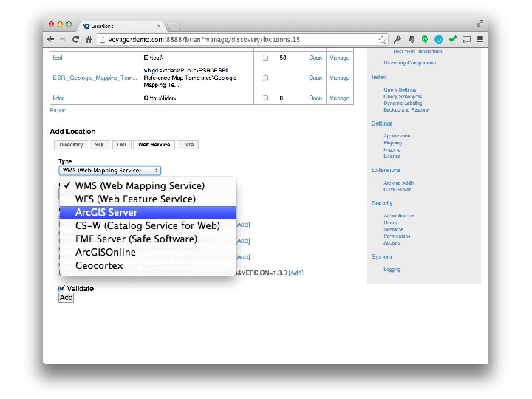Viewport: 532px width, 399px height.
Task: Open ArcMap Addin under Extensions
Action: 399,183
